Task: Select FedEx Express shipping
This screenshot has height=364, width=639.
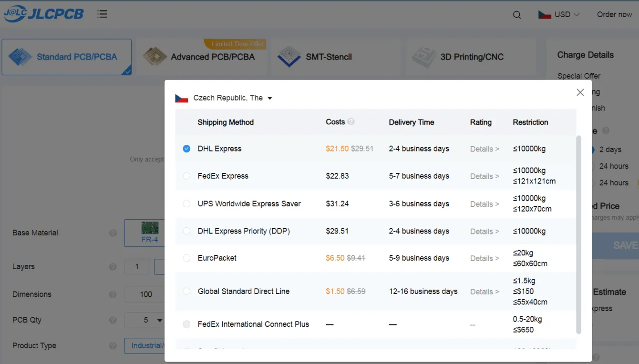Action: pyautogui.click(x=186, y=176)
